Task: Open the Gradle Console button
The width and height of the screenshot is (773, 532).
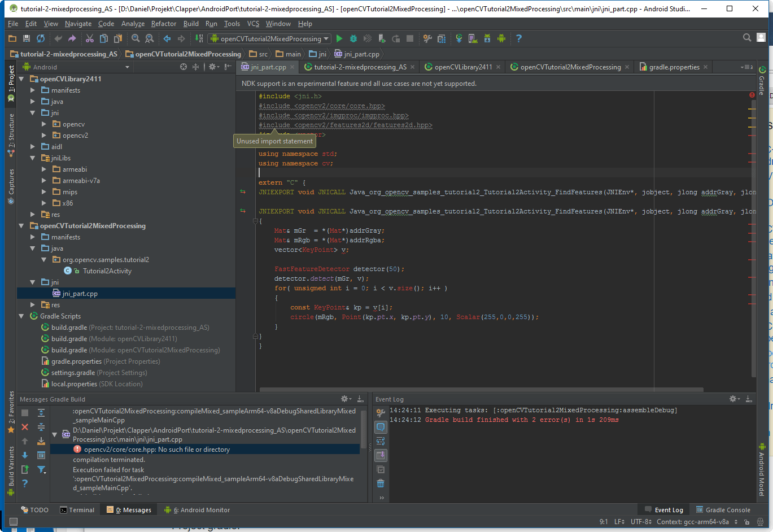Action: click(x=723, y=510)
